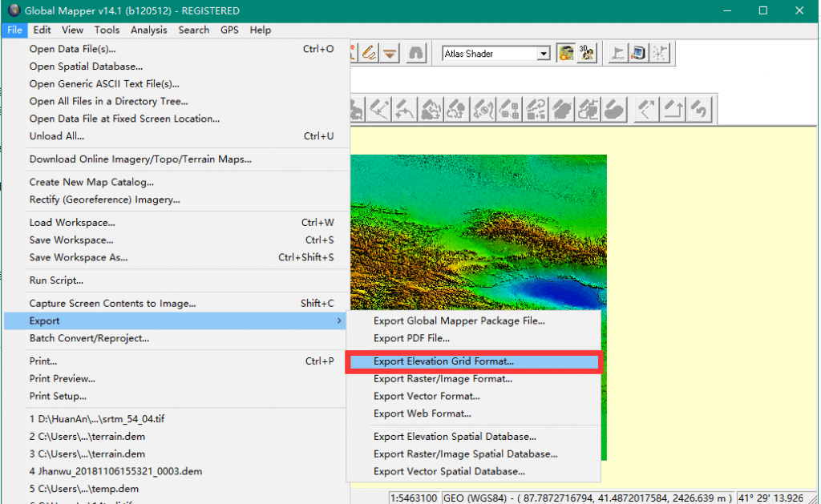
Task: Open the Analysis menu
Action: (x=148, y=30)
